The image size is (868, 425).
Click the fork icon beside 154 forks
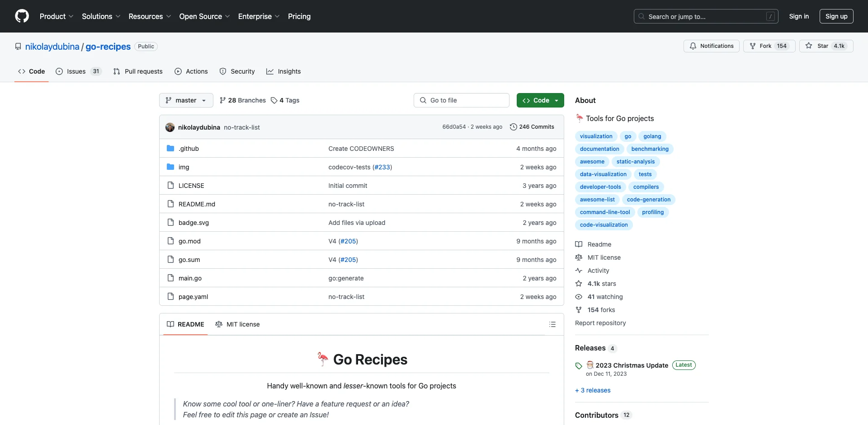tap(579, 310)
